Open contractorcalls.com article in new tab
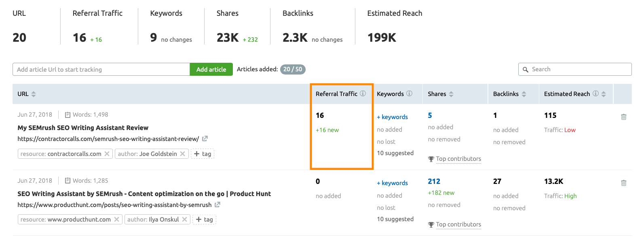The image size is (644, 241). (205, 139)
